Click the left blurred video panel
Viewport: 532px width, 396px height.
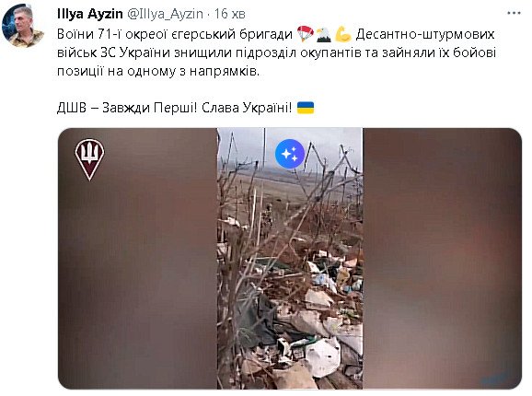tap(137, 259)
